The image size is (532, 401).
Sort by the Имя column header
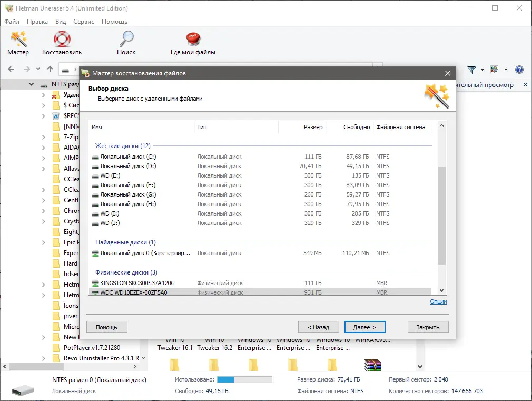coord(142,127)
